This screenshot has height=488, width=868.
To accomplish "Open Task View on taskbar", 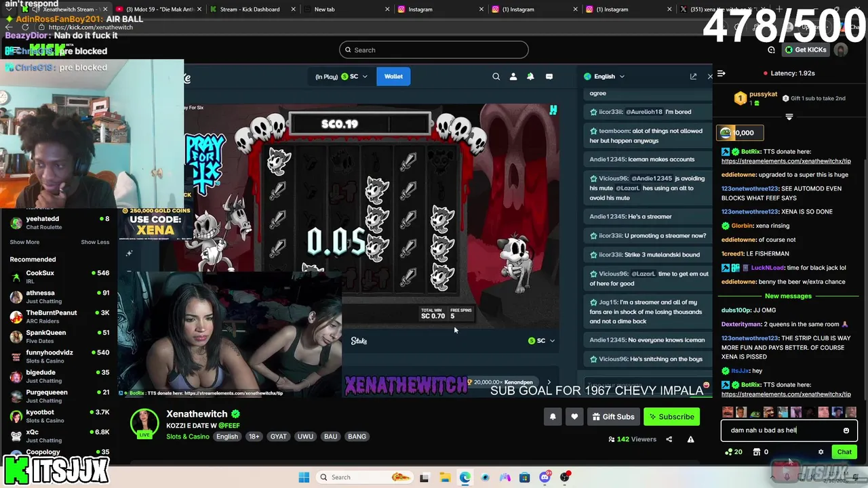I will pos(425,477).
